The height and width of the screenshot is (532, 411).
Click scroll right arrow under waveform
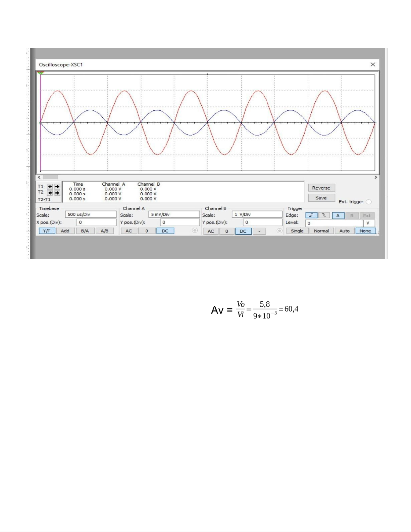[376, 177]
